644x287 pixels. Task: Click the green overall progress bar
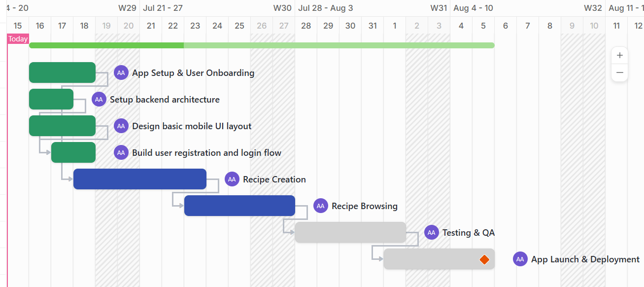(261, 45)
